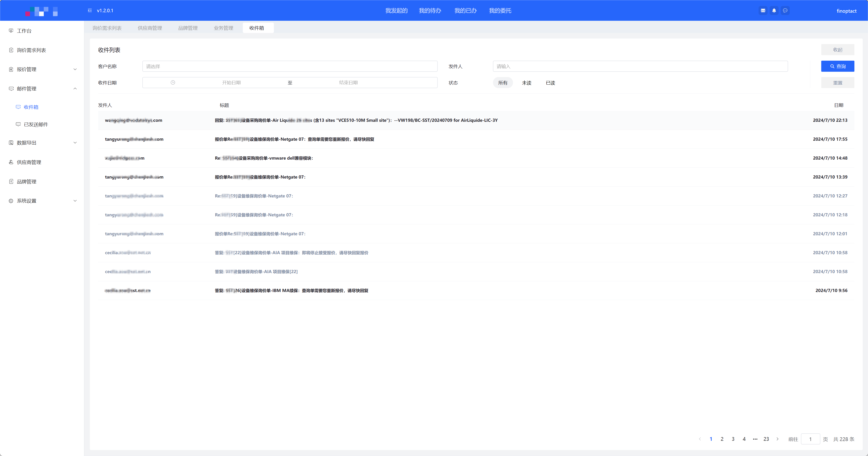
Task: Click the chat message icon in header
Action: pos(785,10)
